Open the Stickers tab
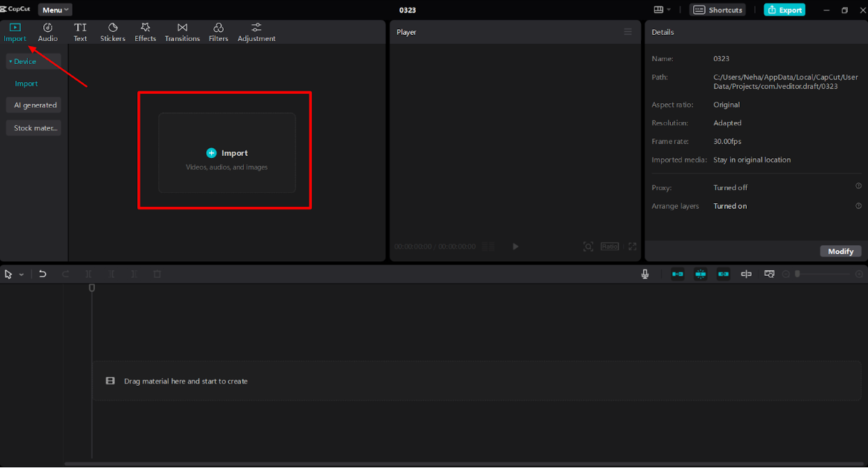 [112, 32]
